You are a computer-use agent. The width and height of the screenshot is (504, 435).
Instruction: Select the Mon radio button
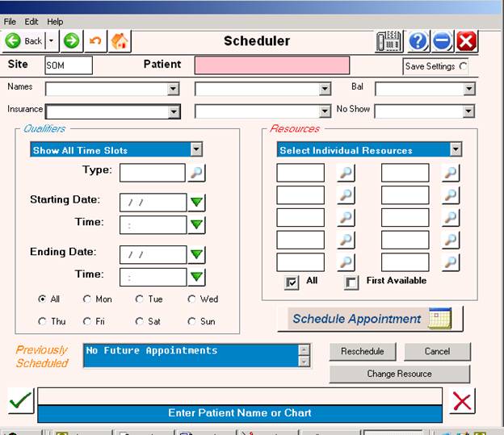(87, 299)
